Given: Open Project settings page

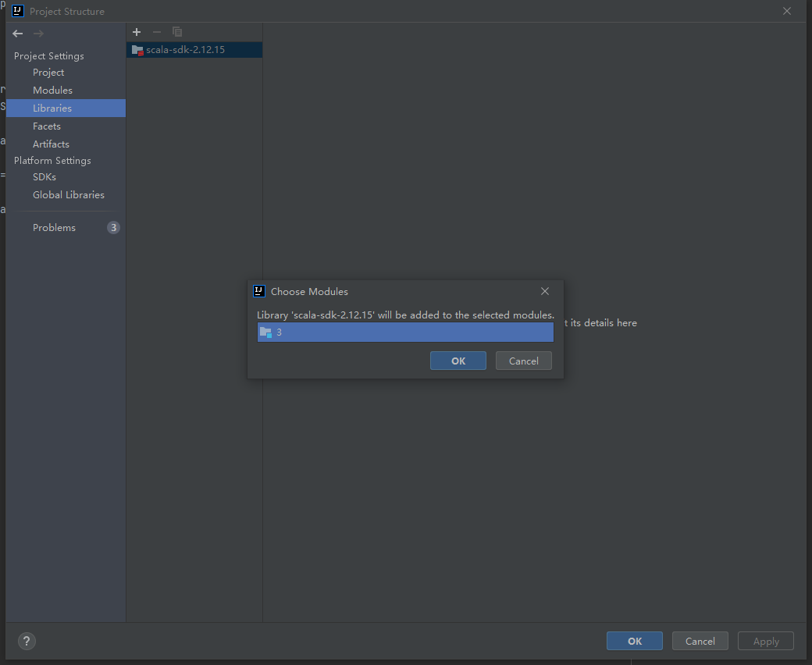Looking at the screenshot, I should pos(48,73).
